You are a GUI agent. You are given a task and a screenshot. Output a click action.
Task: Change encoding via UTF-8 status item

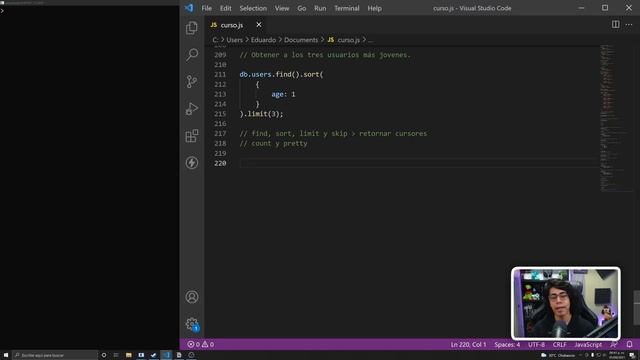point(536,344)
